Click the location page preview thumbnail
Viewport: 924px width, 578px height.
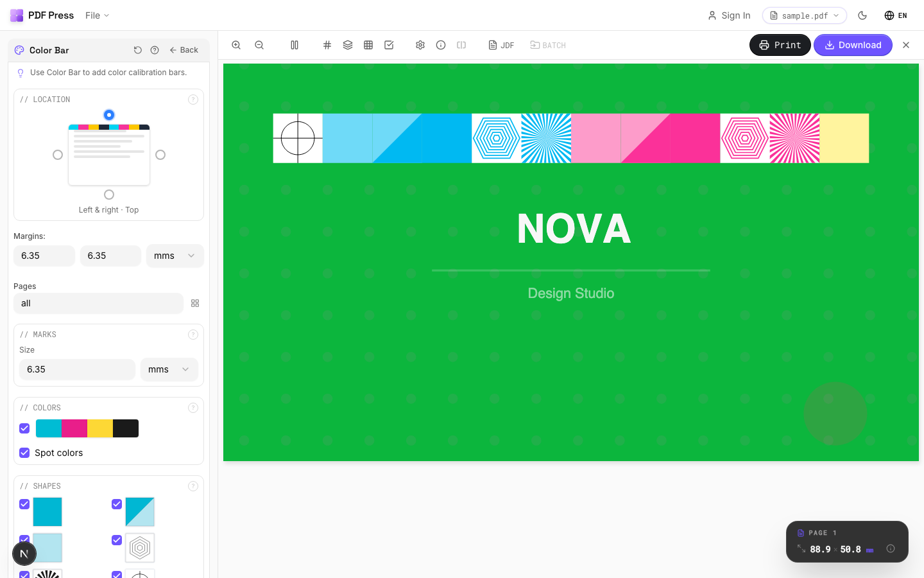click(x=109, y=155)
